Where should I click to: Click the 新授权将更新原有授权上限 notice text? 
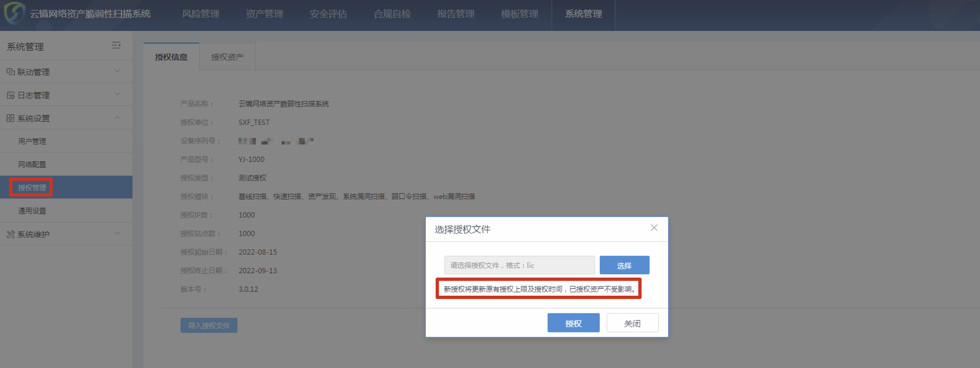(540, 289)
